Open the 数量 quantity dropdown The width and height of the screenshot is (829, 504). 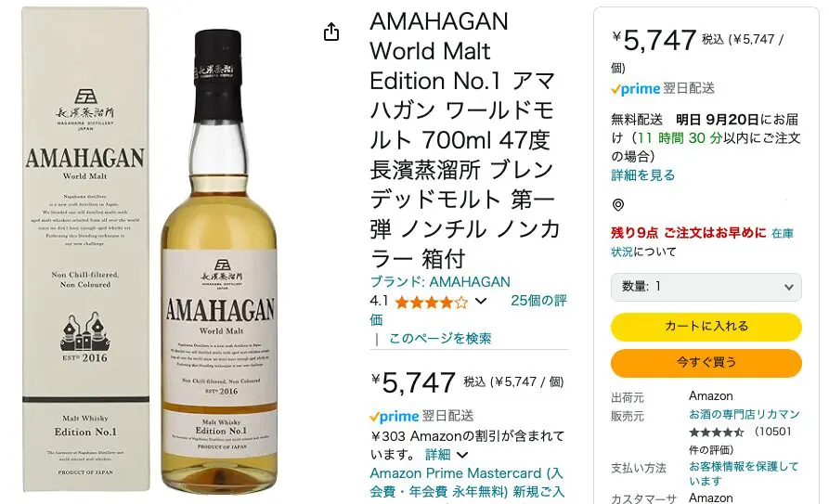coord(706,287)
